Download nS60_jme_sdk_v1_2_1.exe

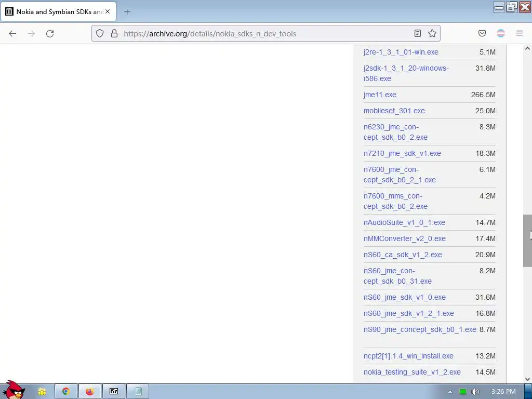[x=408, y=313]
